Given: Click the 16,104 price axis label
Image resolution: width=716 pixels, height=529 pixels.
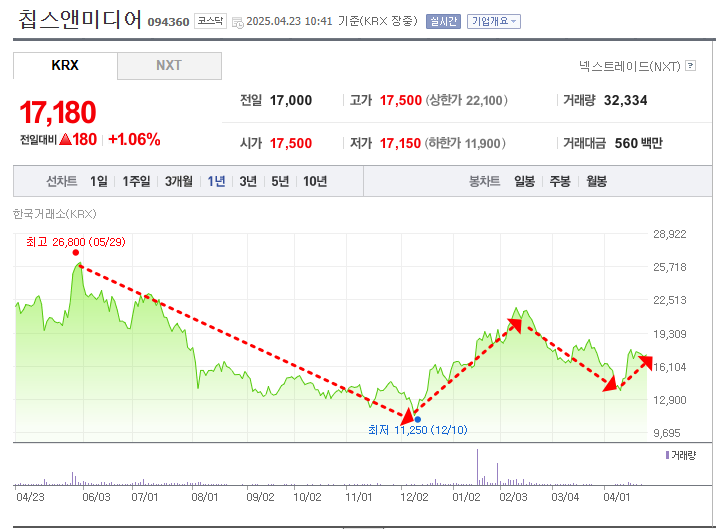Looking at the screenshot, I should [669, 367].
